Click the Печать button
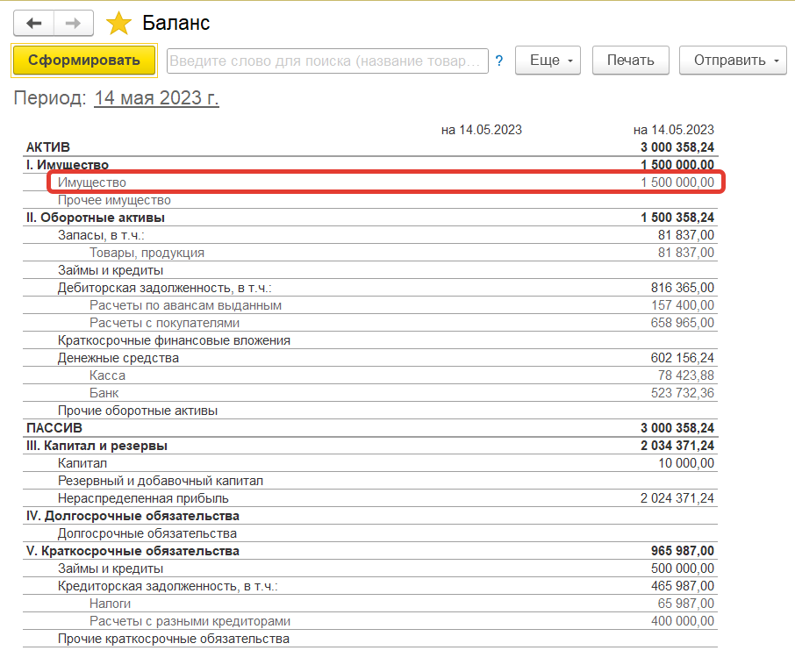 click(x=630, y=61)
